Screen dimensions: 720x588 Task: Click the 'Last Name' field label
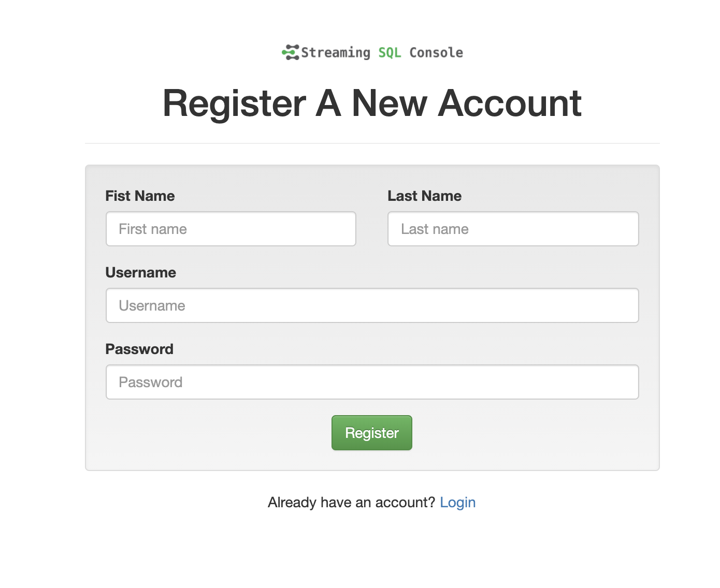[x=424, y=196]
